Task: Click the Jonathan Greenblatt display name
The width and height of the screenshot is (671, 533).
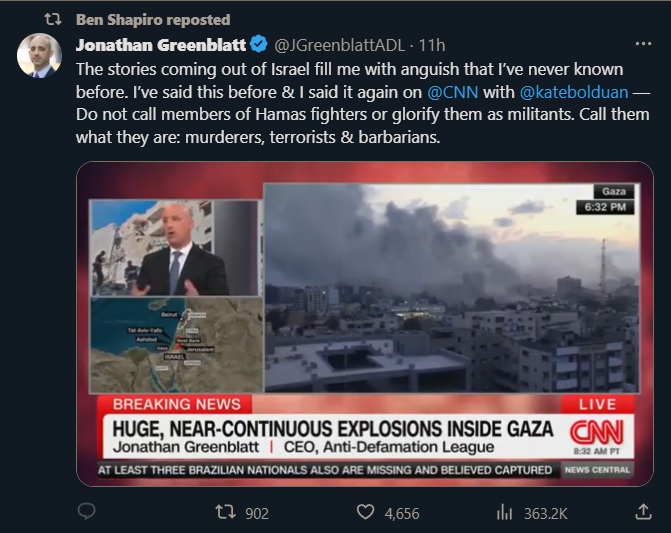Action: point(161,45)
